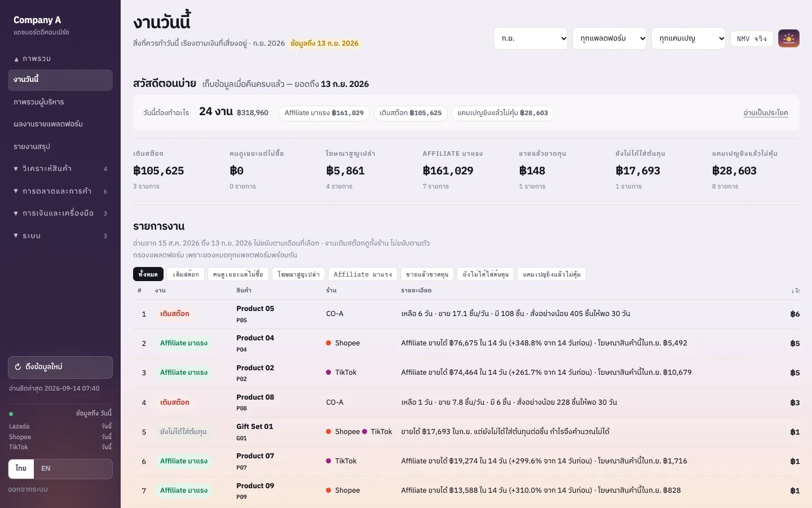Select the โฆษณาสูญเปล่า filter tab
Image resolution: width=812 pixels, height=508 pixels.
coord(299,274)
